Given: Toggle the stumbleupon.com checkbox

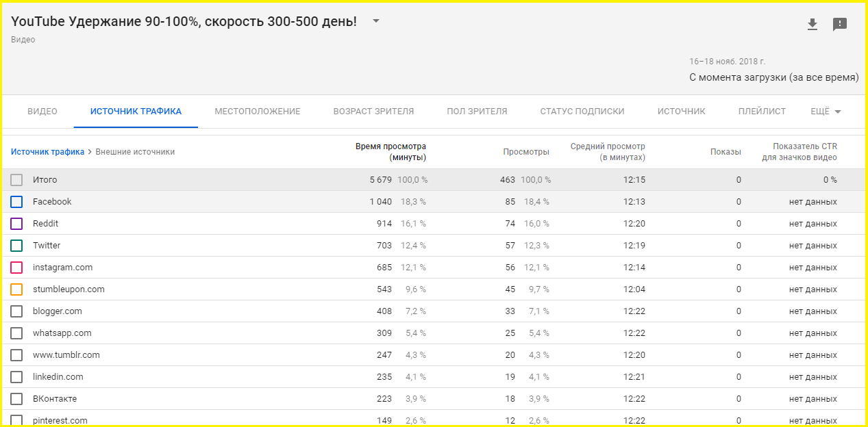Looking at the screenshot, I should (16, 289).
